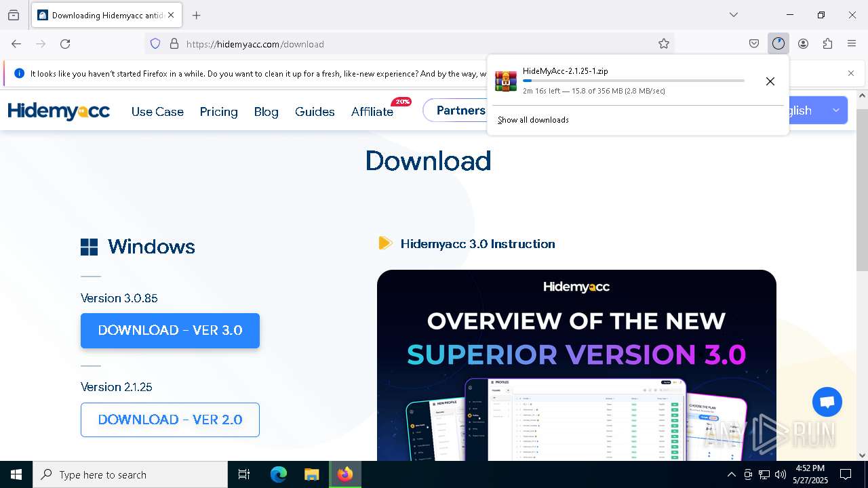Go to Hidemyacc homepage logo
This screenshot has height=488, width=868.
tap(59, 111)
